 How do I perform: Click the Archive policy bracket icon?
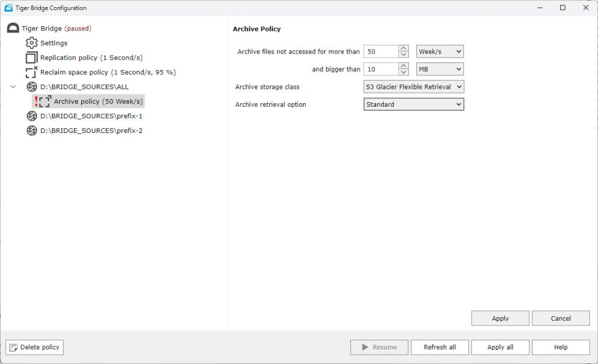[45, 101]
